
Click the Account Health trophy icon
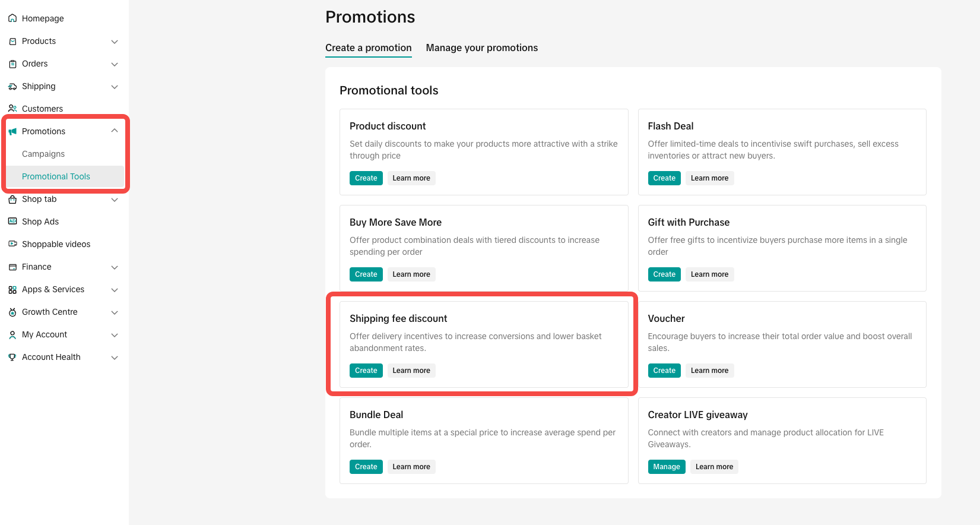(12, 358)
